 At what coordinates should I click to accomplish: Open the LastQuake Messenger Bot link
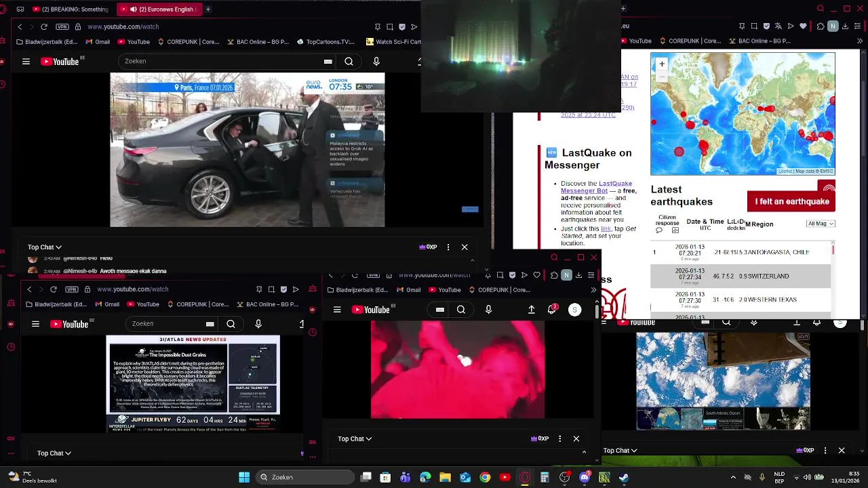(596, 187)
